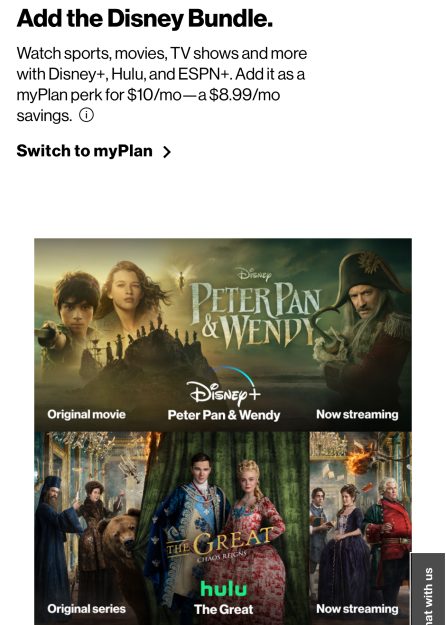Image resolution: width=446 pixels, height=625 pixels.
Task: Click the Peter Pan & Wendy caption
Action: click(224, 415)
